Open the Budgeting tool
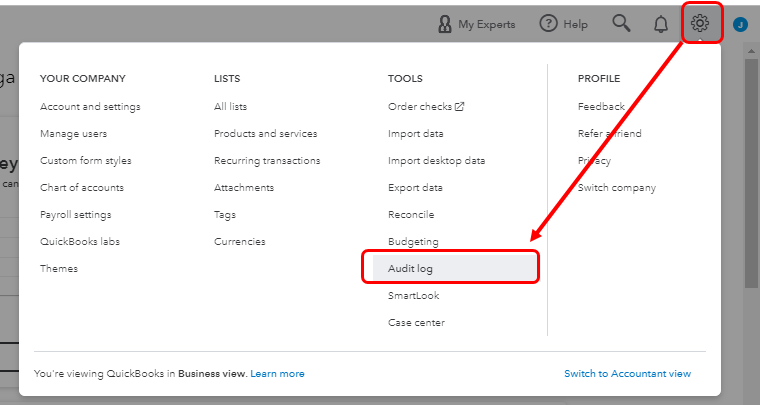This screenshot has width=760, height=405. pos(413,241)
